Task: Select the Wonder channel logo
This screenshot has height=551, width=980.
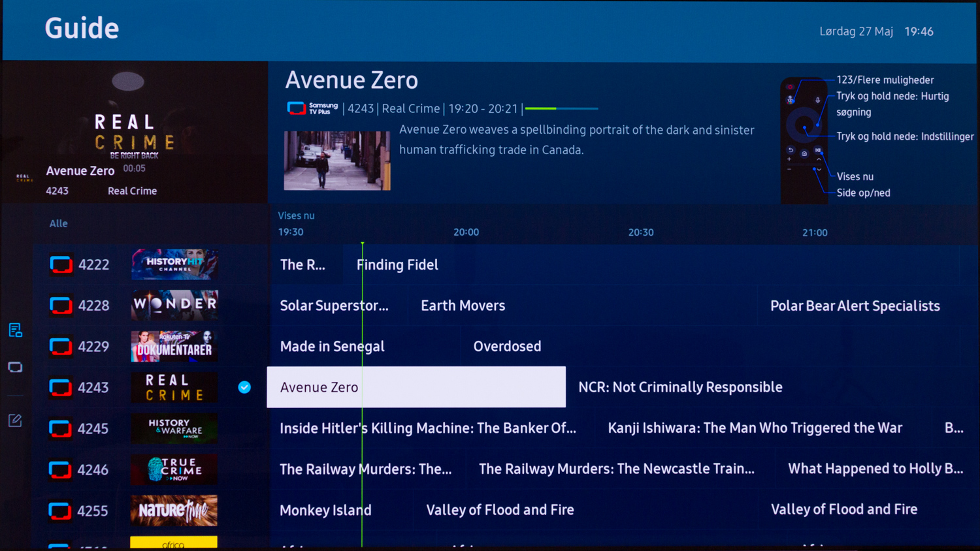Action: pyautogui.click(x=174, y=306)
